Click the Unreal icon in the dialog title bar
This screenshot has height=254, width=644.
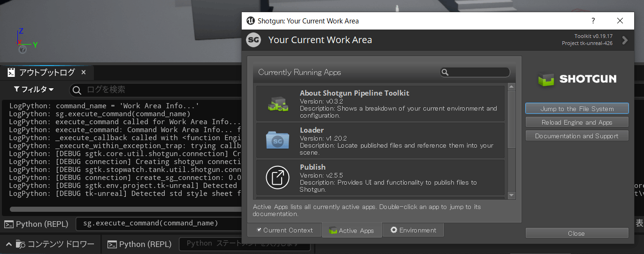251,21
